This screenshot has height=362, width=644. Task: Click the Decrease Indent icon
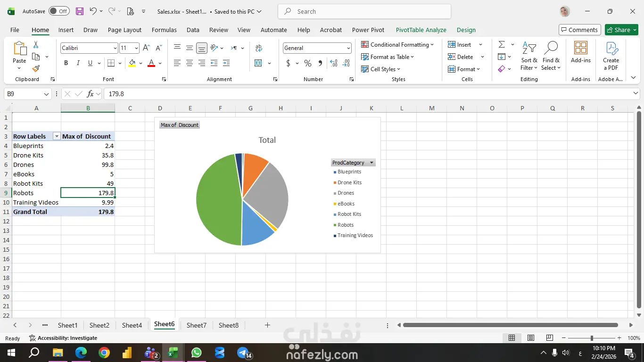click(214, 63)
